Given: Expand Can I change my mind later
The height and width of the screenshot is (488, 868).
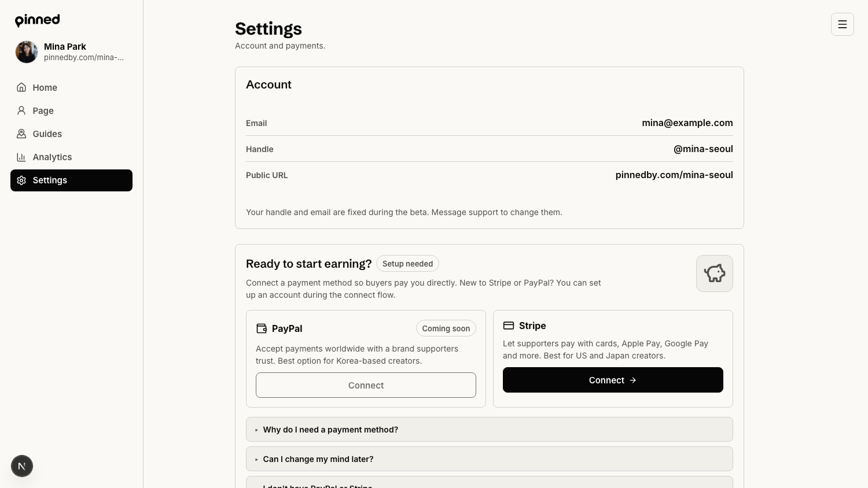Looking at the screenshot, I should pos(490,459).
